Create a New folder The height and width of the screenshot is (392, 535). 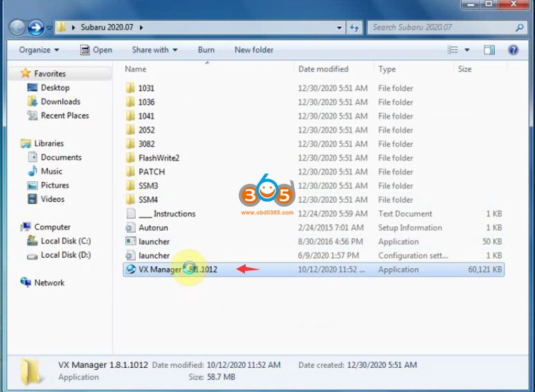pyautogui.click(x=254, y=50)
